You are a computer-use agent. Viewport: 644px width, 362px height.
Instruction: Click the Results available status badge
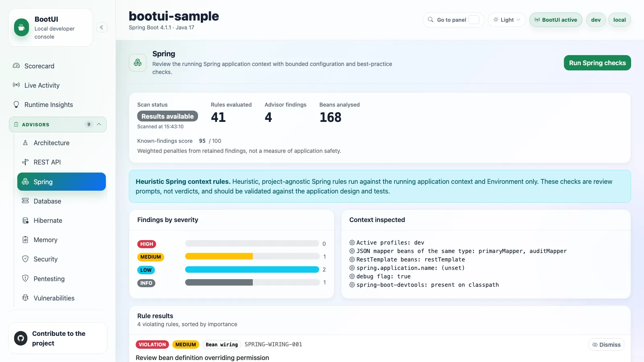tap(167, 116)
